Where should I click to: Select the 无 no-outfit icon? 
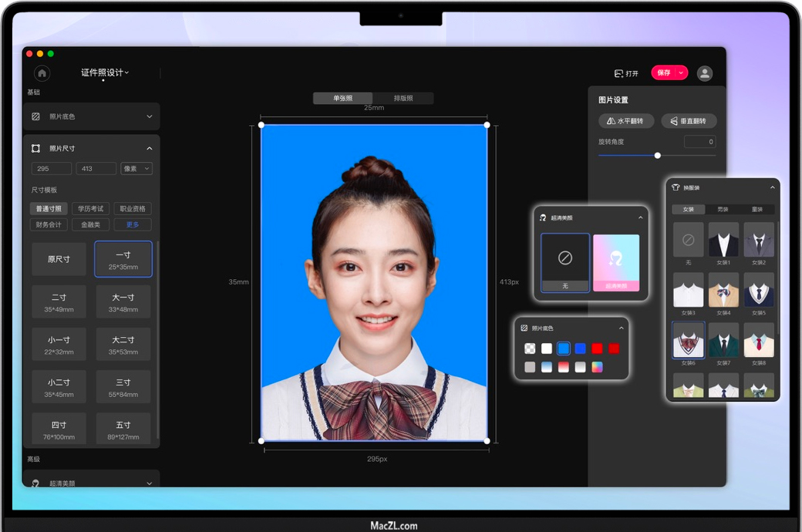click(x=688, y=240)
